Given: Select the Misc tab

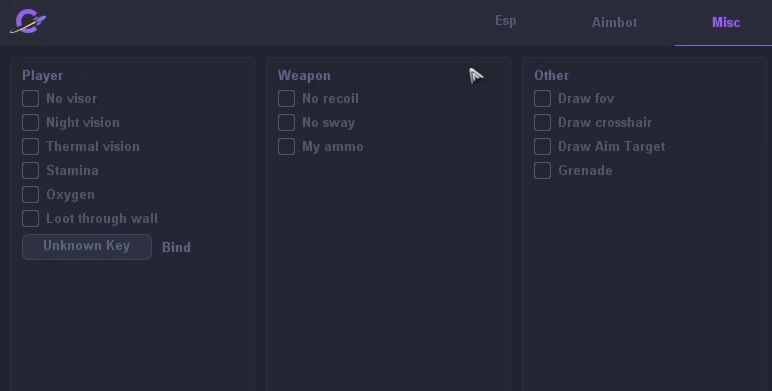Looking at the screenshot, I should point(726,23).
